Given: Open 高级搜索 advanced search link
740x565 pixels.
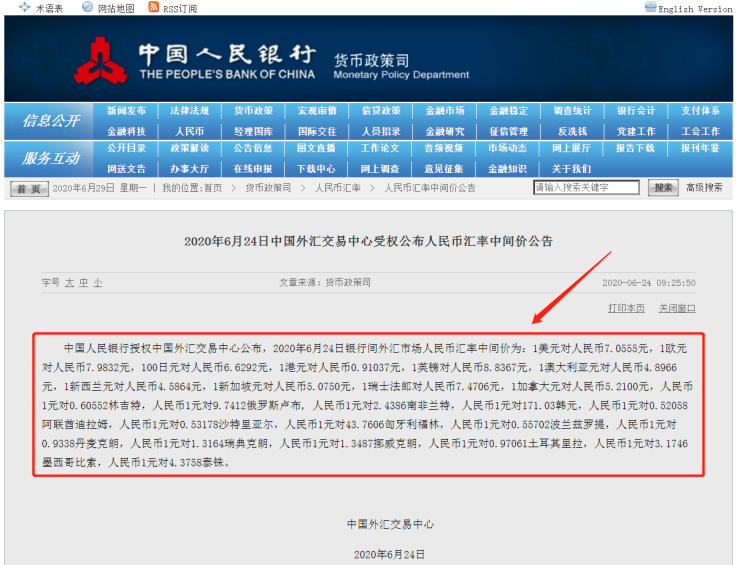Looking at the screenshot, I should click(703, 187).
